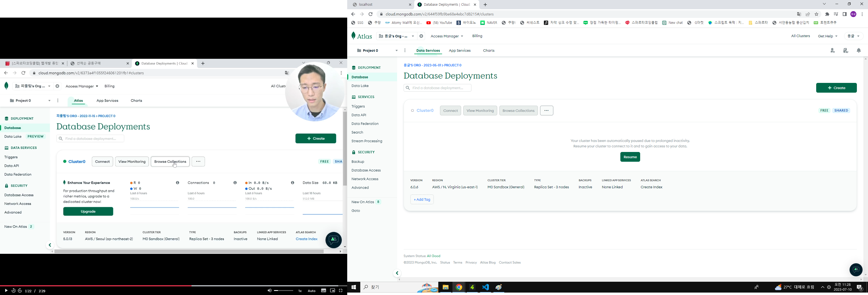This screenshot has width=868, height=295.
Task: Open Database Access in the sidebar
Action: point(366,171)
